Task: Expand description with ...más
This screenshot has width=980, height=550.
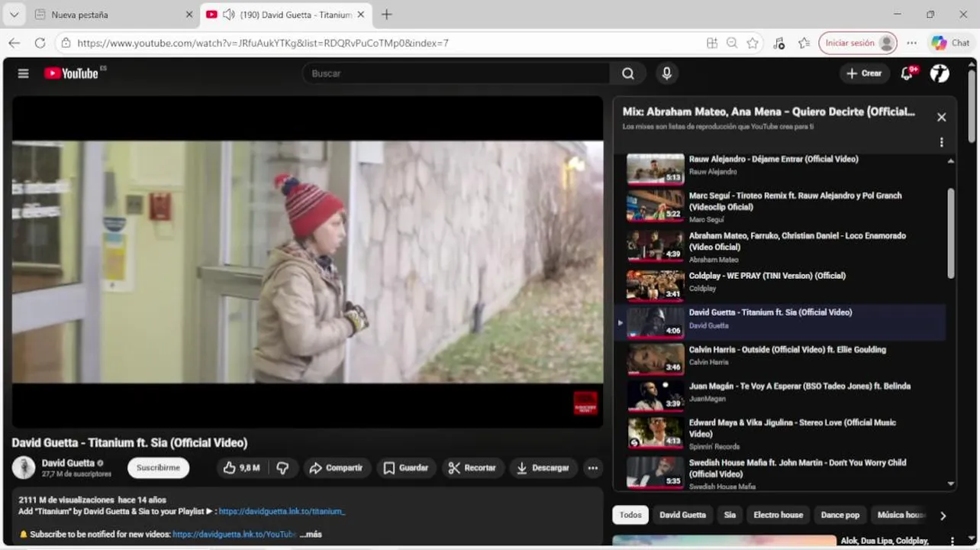Action: [x=311, y=534]
